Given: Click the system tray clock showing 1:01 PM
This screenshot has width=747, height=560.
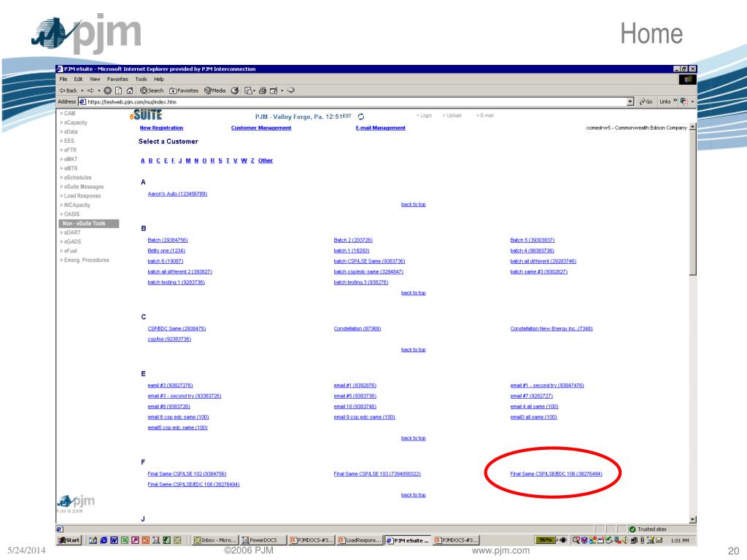Looking at the screenshot, I should click(x=680, y=540).
